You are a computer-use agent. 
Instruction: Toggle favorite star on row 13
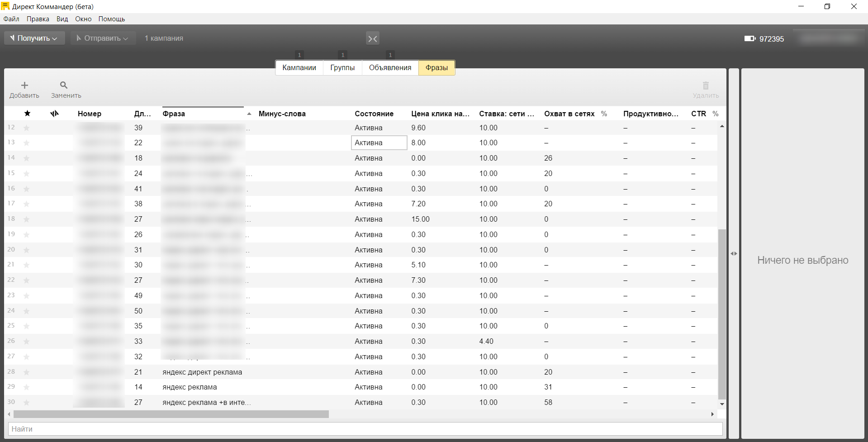point(27,143)
